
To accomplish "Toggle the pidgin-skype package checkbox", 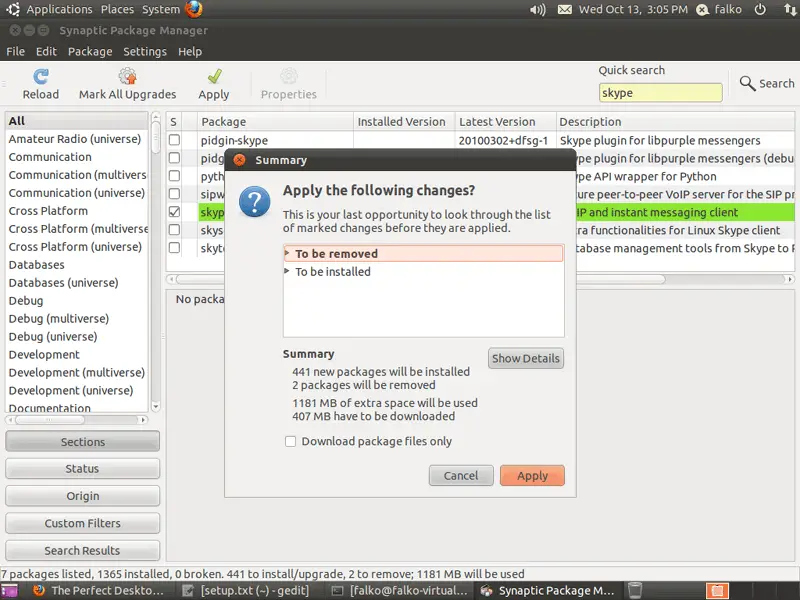I will [174, 140].
